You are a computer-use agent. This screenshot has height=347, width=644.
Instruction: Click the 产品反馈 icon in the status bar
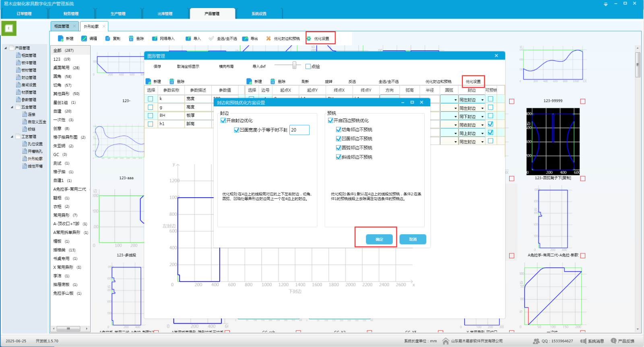click(613, 341)
